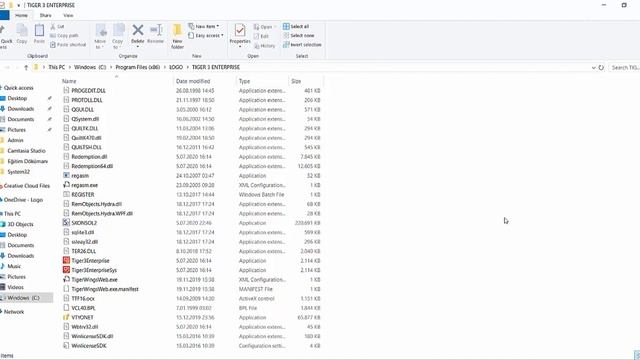Click the Refresh icon beside address bar
This screenshot has height=360, width=640.
601,67
